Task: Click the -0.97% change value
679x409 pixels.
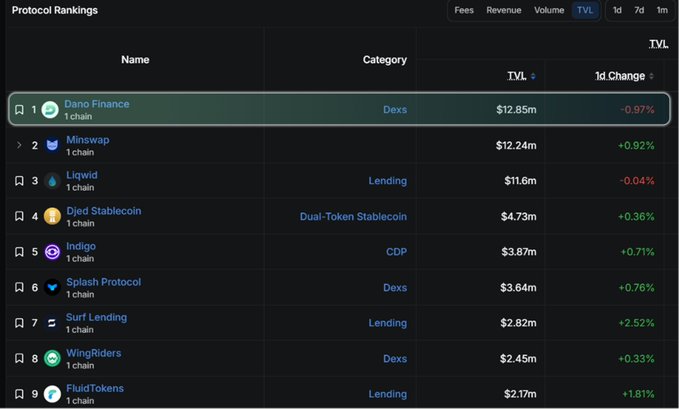Action: (637, 110)
